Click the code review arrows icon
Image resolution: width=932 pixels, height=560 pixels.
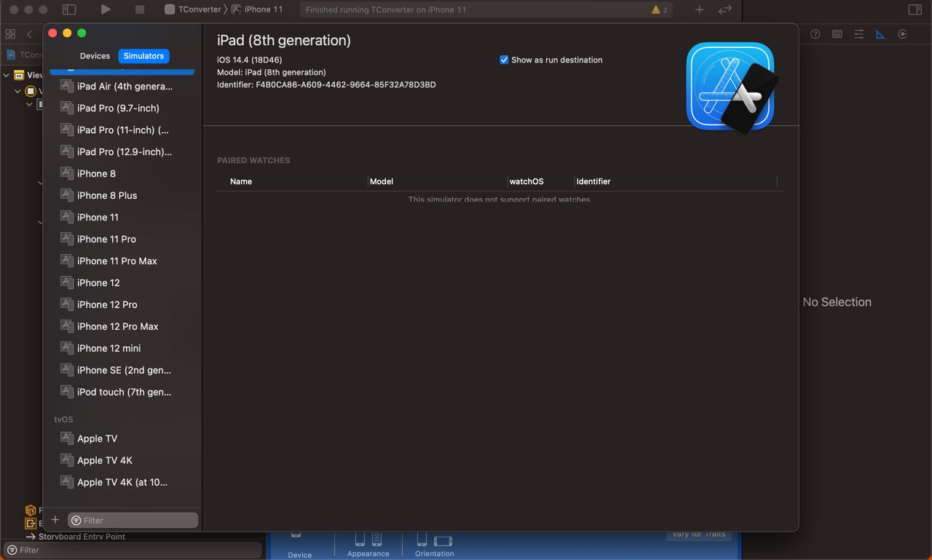click(x=724, y=9)
